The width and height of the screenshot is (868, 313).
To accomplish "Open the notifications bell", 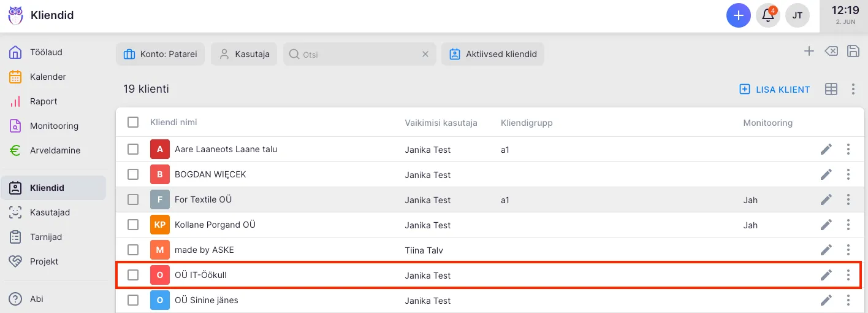I will (x=767, y=15).
